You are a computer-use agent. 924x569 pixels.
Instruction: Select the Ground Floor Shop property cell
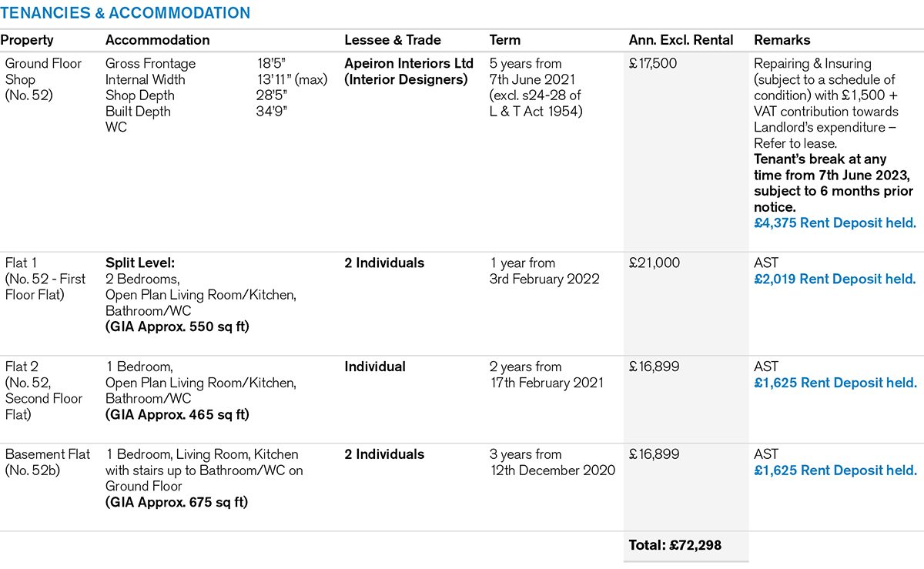[x=43, y=79]
